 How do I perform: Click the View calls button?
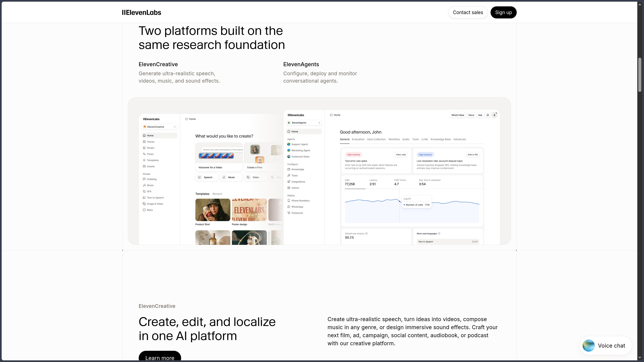click(401, 155)
